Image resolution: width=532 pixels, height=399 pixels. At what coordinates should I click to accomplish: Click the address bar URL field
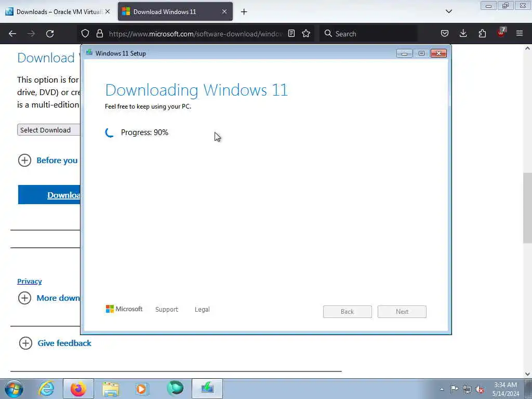[195, 34]
